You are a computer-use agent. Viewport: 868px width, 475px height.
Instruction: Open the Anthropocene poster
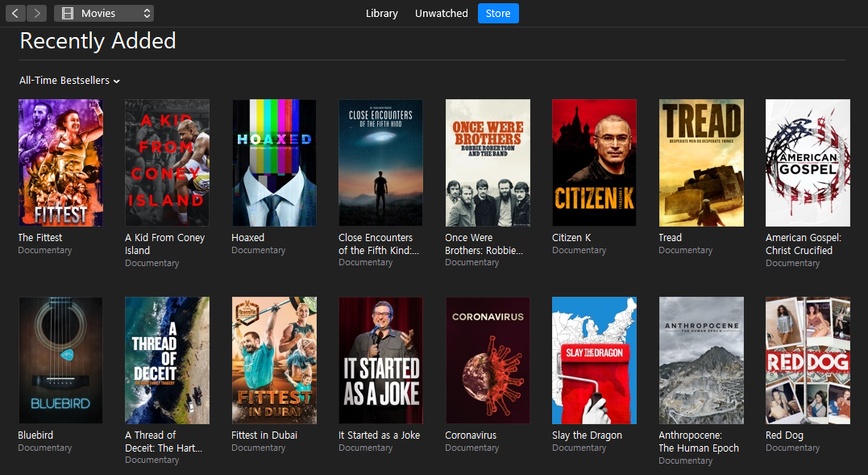pos(701,360)
